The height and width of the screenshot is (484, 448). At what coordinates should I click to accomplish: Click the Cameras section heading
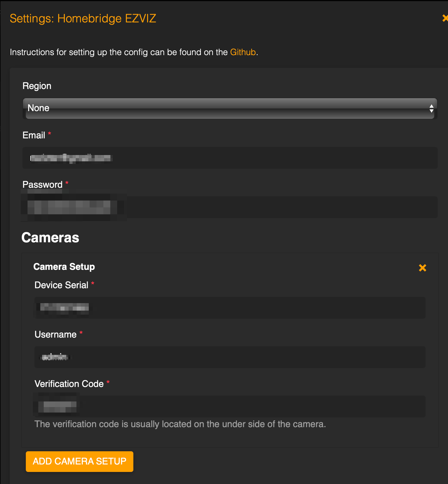pos(50,238)
